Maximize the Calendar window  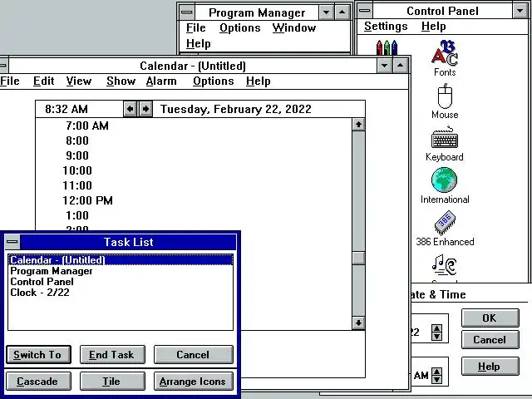[x=401, y=65]
